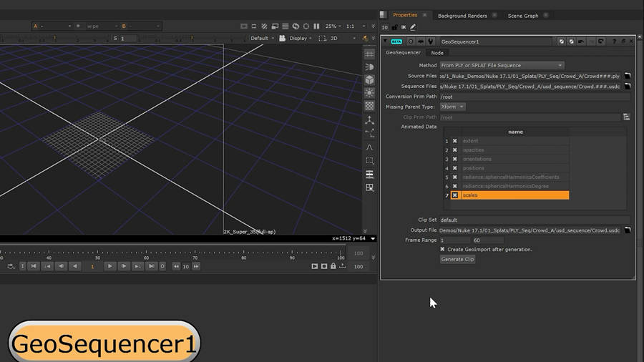This screenshot has height=362, width=644.
Task: Toggle Create GeoImport after generation checkbox
Action: [x=442, y=249]
